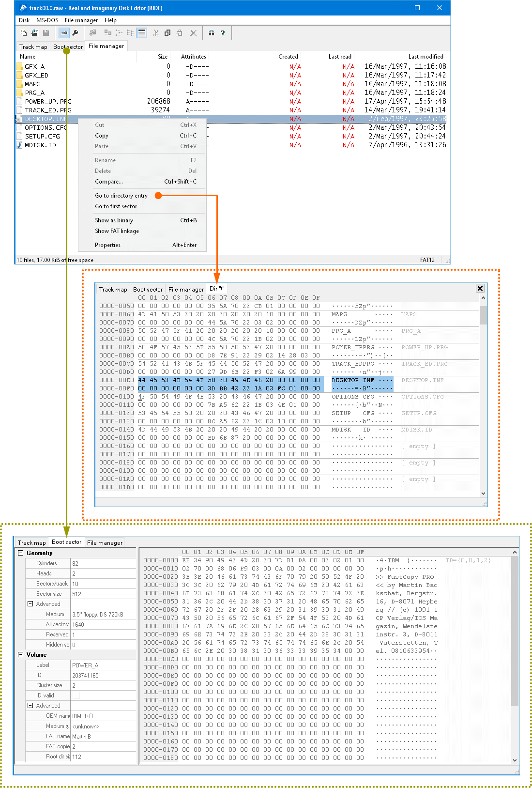This screenshot has width=532, height=788.
Task: Click Dir hex view scrollbar down arrow
Action: 483,494
